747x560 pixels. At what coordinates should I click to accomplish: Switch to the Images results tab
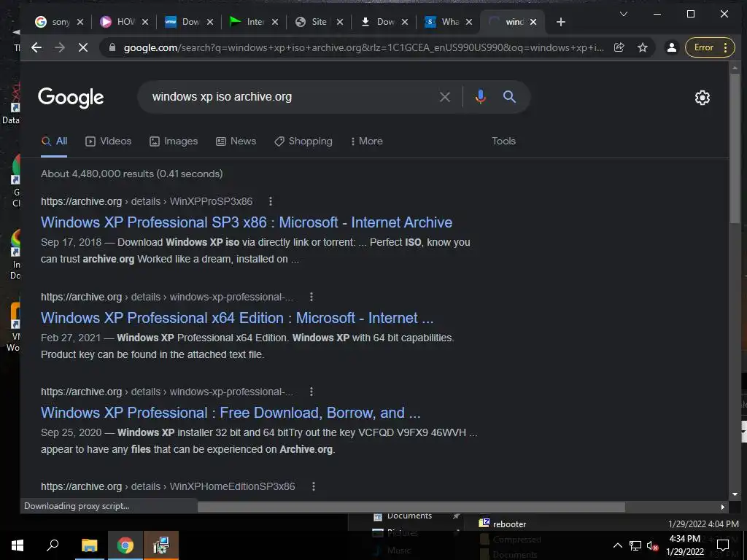pos(174,141)
